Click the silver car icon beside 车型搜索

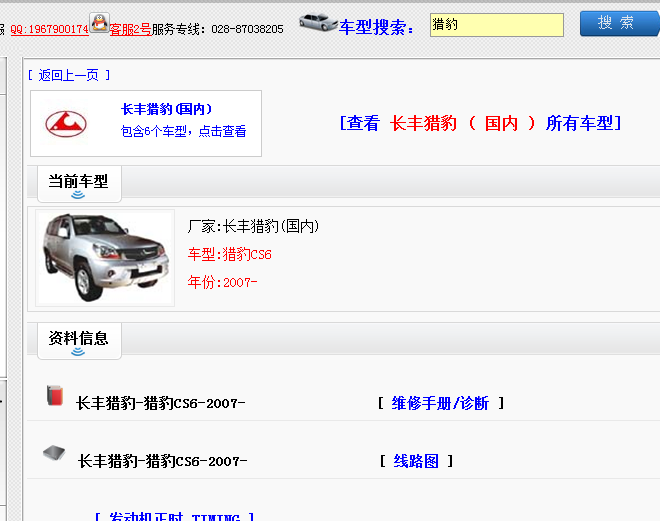click(x=318, y=23)
